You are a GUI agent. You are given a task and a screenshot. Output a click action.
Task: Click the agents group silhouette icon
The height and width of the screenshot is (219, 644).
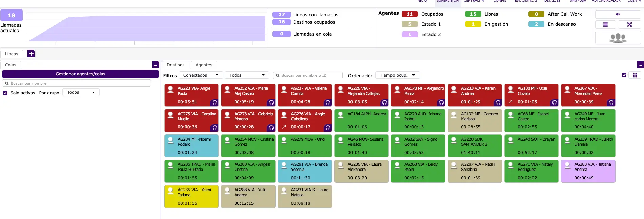618,38
